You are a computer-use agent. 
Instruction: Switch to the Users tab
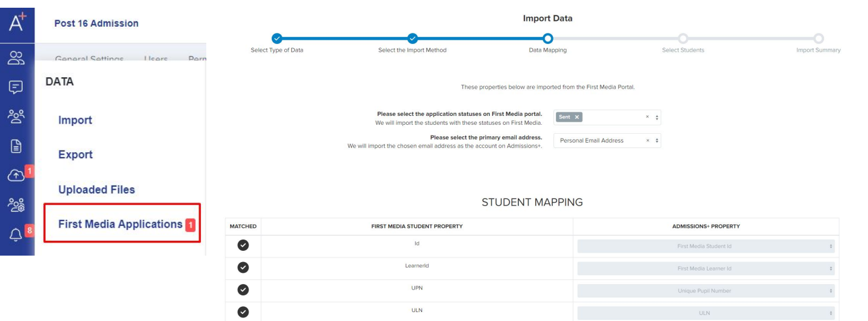pos(156,59)
